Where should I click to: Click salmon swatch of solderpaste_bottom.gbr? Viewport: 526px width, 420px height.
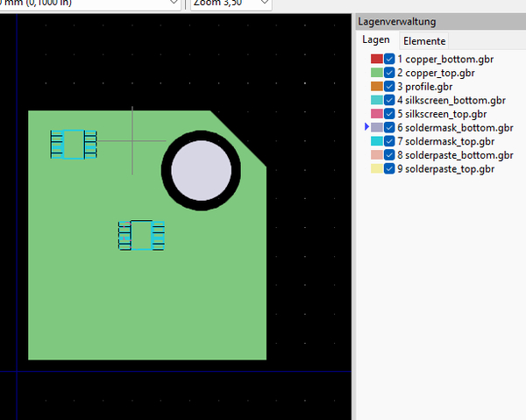pos(377,155)
